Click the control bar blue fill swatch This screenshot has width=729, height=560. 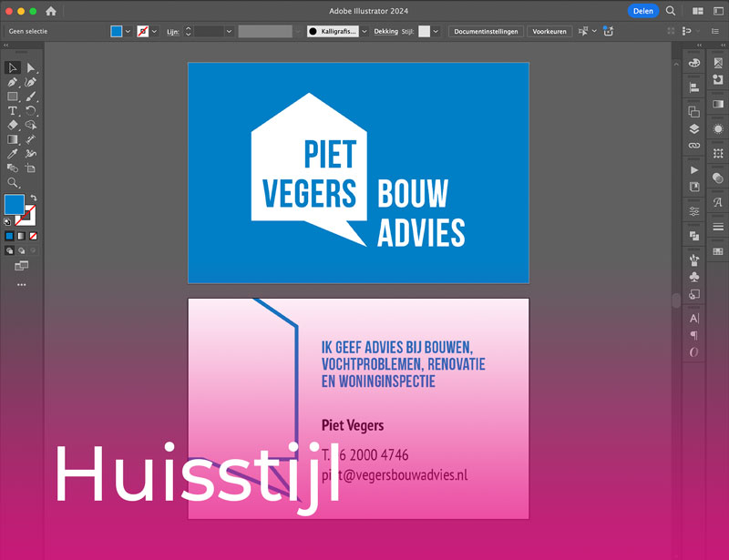pyautogui.click(x=117, y=31)
